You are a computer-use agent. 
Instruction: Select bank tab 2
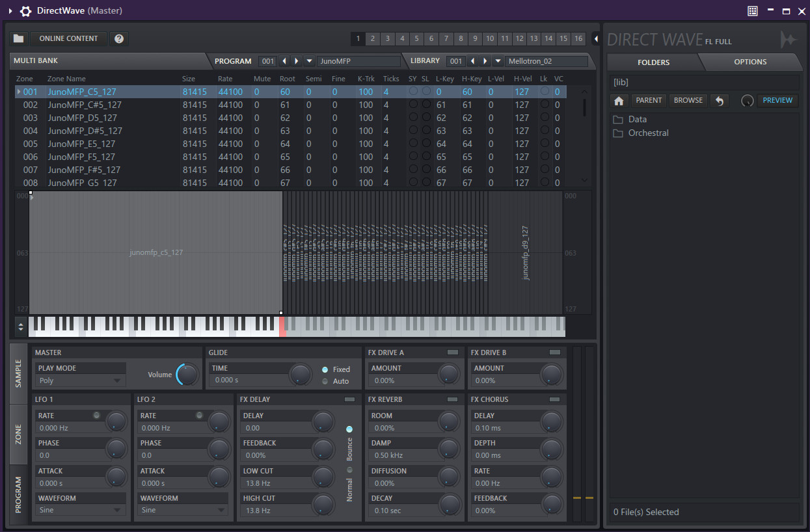click(x=372, y=38)
